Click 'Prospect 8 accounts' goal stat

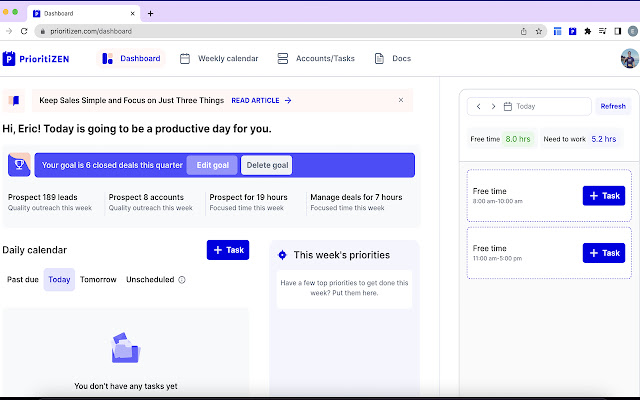(x=150, y=202)
